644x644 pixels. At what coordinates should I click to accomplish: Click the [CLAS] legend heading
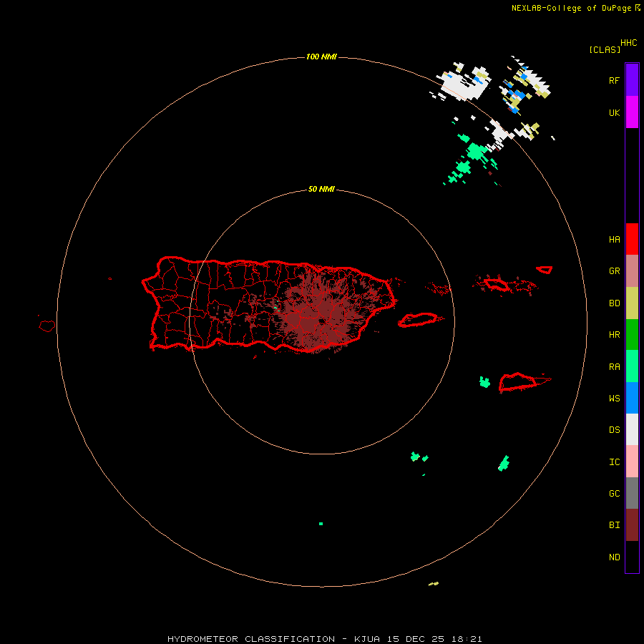click(x=605, y=49)
